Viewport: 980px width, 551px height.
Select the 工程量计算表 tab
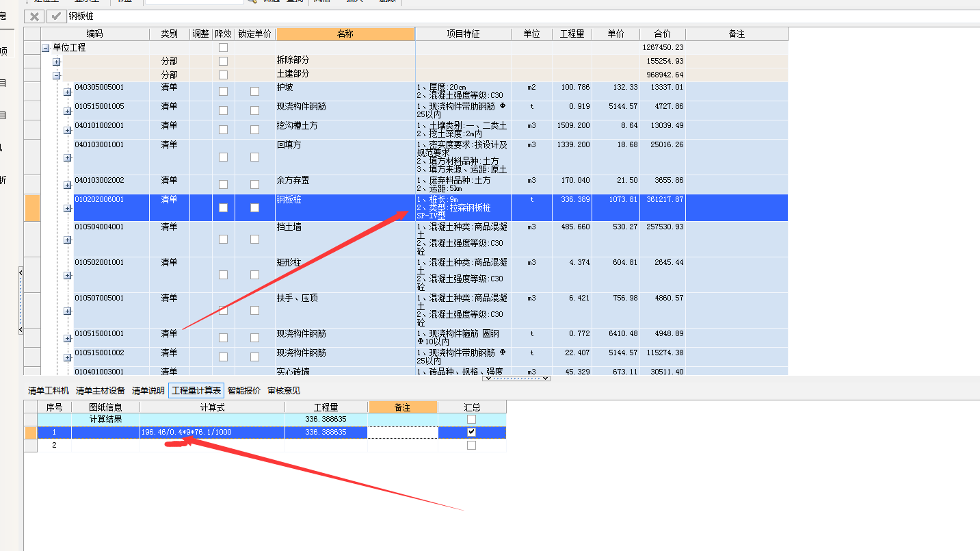[196, 391]
